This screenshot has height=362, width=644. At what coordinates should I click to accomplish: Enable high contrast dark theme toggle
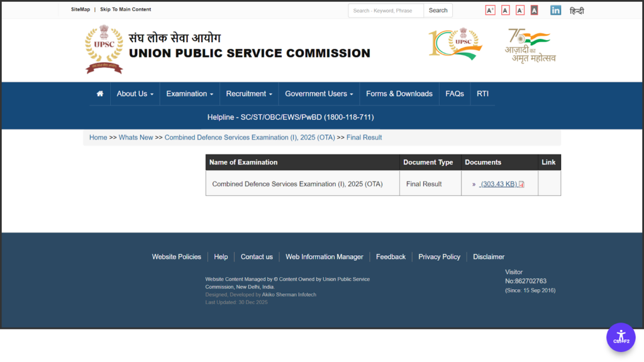coord(533,10)
